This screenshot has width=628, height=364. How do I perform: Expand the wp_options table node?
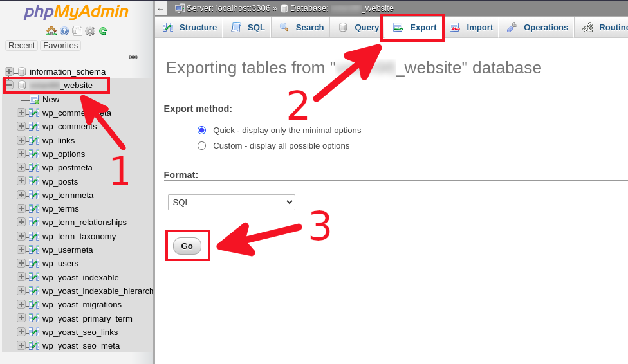click(21, 154)
